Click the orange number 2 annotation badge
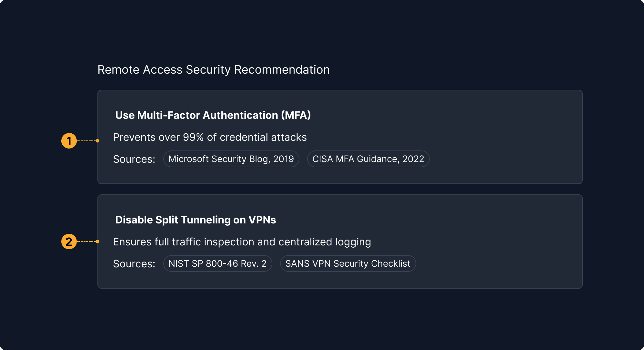644x350 pixels. 69,242
